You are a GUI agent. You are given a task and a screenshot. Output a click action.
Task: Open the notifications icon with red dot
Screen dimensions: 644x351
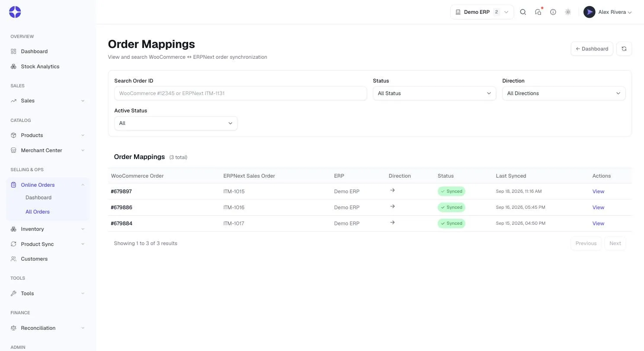click(x=538, y=12)
